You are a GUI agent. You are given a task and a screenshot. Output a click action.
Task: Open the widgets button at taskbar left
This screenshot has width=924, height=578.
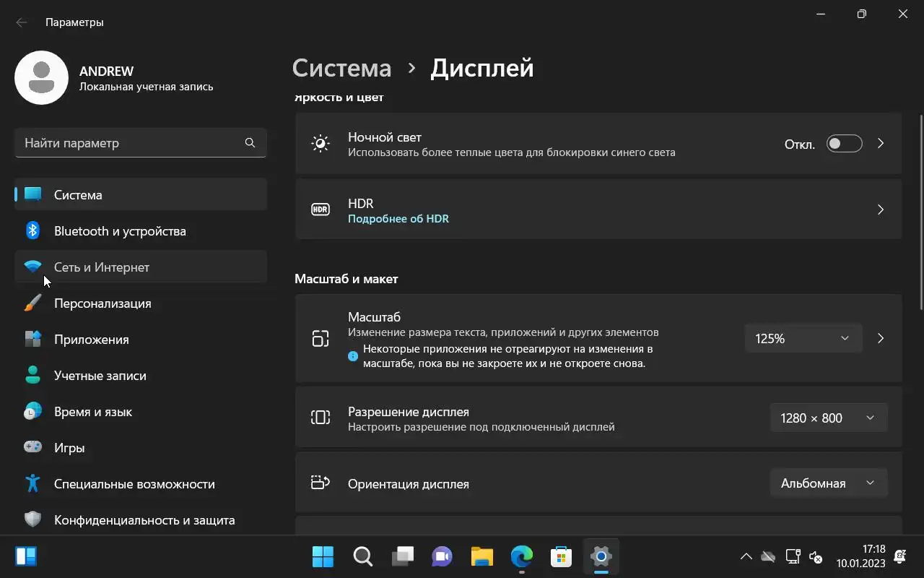click(x=26, y=556)
